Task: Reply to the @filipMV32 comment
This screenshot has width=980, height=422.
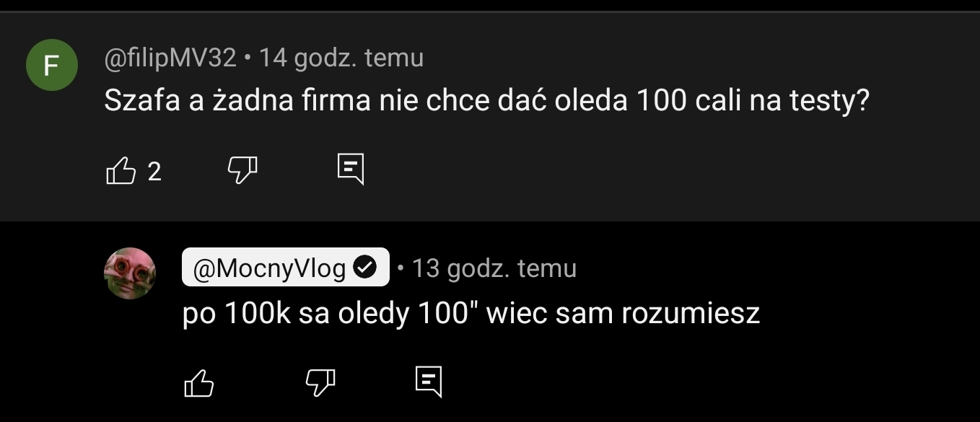Action: point(351,170)
